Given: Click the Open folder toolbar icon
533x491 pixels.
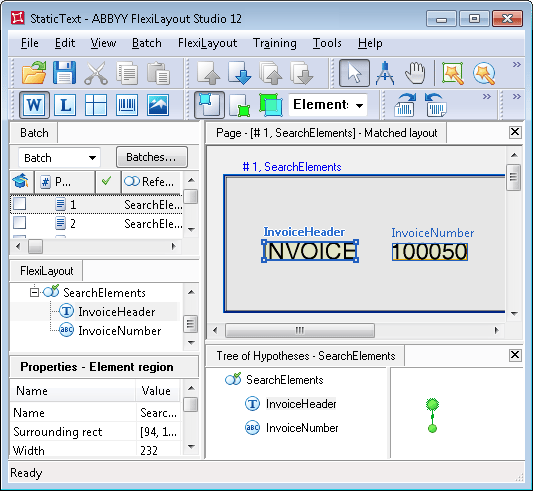Looking at the screenshot, I should (34, 73).
